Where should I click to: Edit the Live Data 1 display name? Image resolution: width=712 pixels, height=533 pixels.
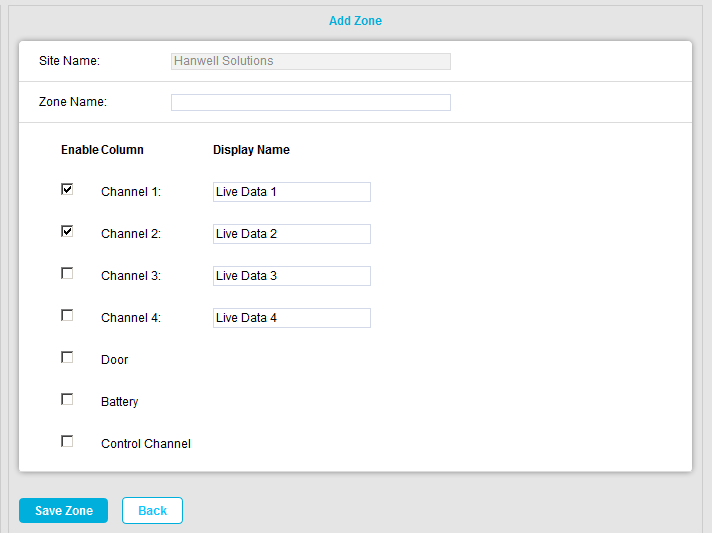292,192
